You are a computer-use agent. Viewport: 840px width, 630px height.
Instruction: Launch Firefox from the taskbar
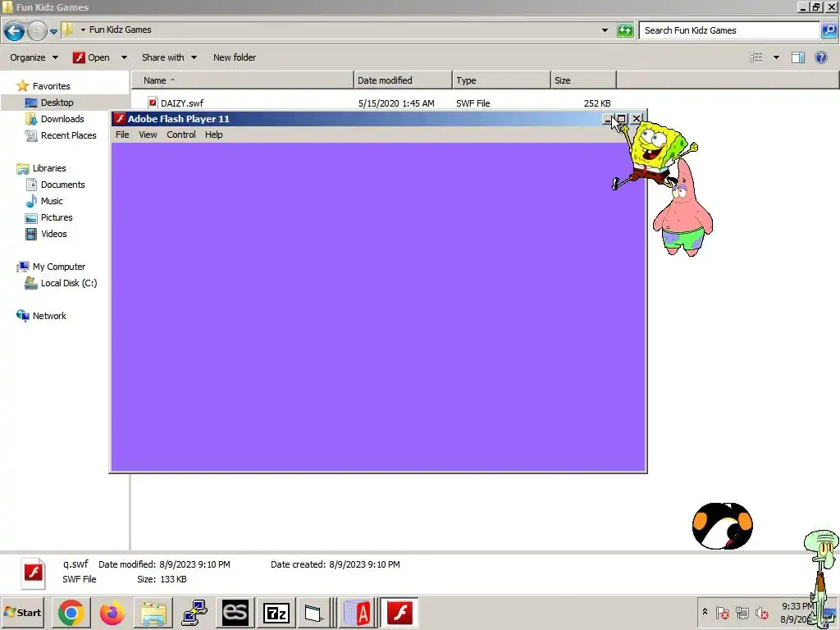pos(112,613)
